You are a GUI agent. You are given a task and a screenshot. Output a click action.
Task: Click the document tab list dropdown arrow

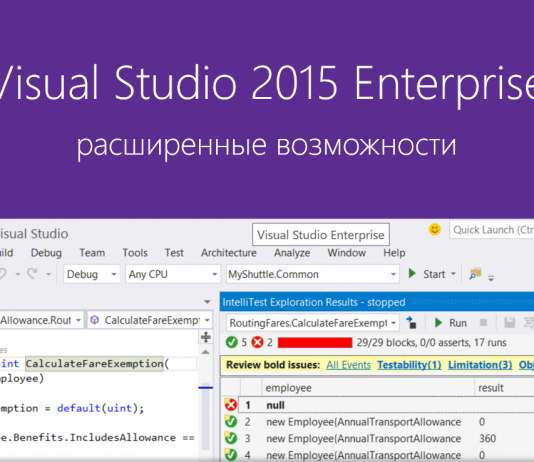[x=207, y=302]
